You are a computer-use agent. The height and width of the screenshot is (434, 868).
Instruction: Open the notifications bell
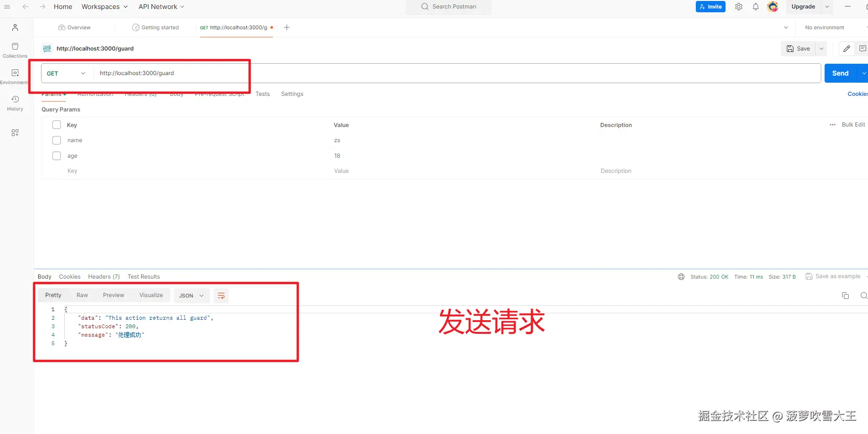tap(755, 7)
